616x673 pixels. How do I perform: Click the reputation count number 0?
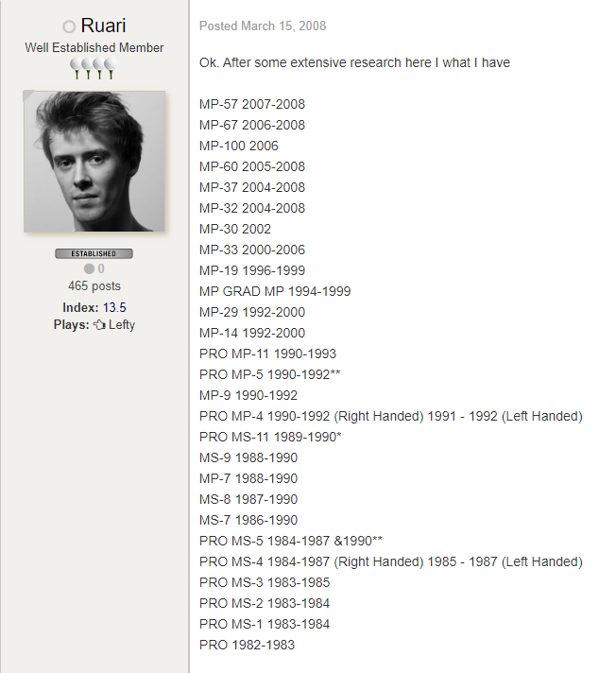[101, 269]
